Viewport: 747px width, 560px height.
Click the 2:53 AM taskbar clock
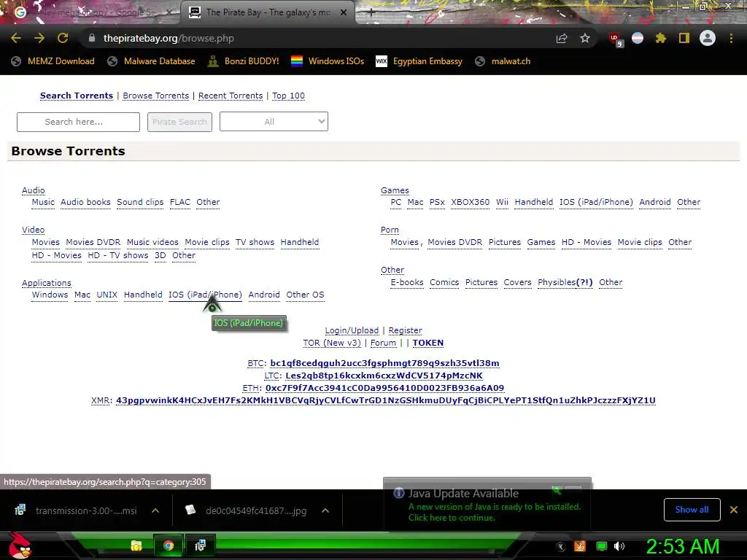(683, 546)
